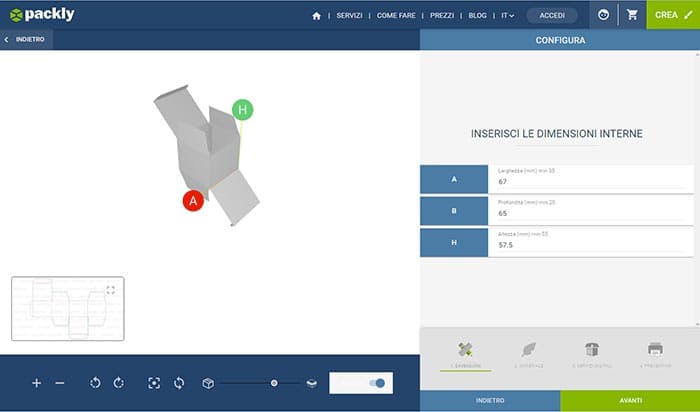Toggle the switch in the bottom toolbar

(376, 383)
